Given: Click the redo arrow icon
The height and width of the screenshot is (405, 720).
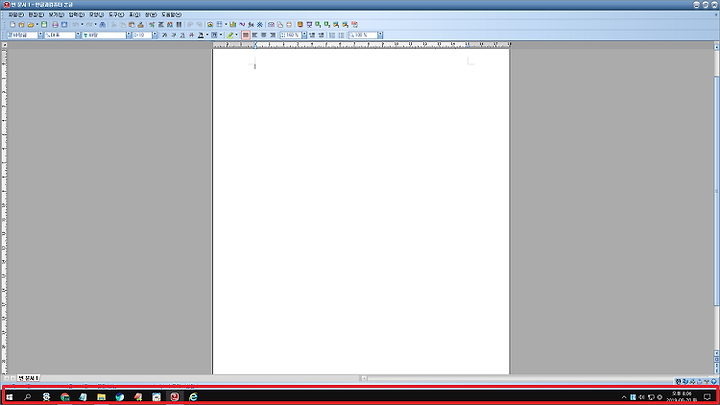Looking at the screenshot, I should 89,25.
